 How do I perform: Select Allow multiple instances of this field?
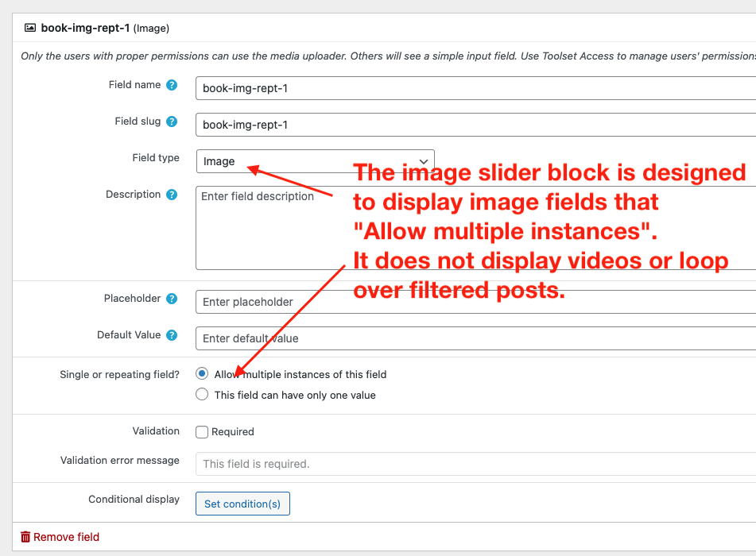202,373
